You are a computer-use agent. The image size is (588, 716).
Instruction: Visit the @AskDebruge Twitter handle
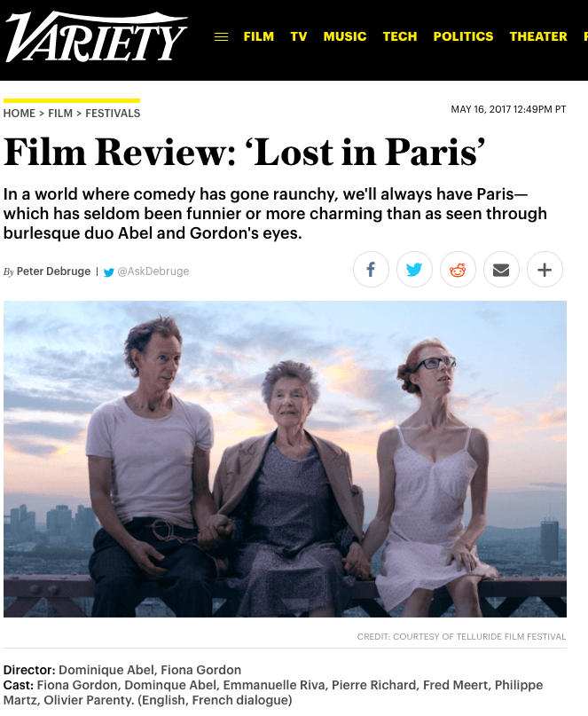153,271
